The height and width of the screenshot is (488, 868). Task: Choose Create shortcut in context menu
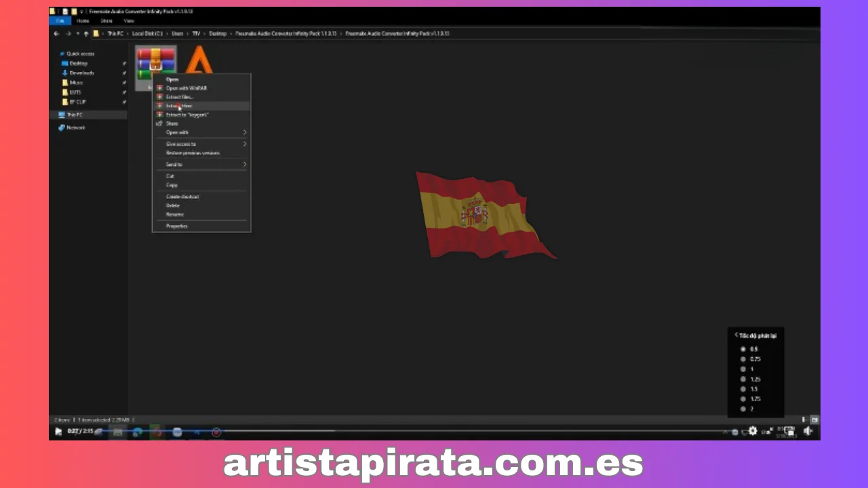[182, 196]
